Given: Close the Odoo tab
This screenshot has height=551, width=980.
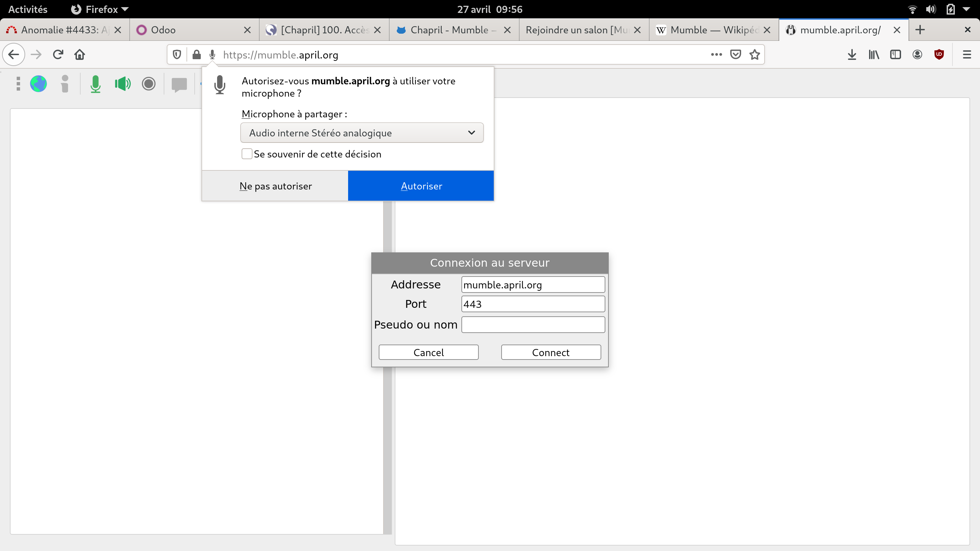Looking at the screenshot, I should click(x=247, y=30).
